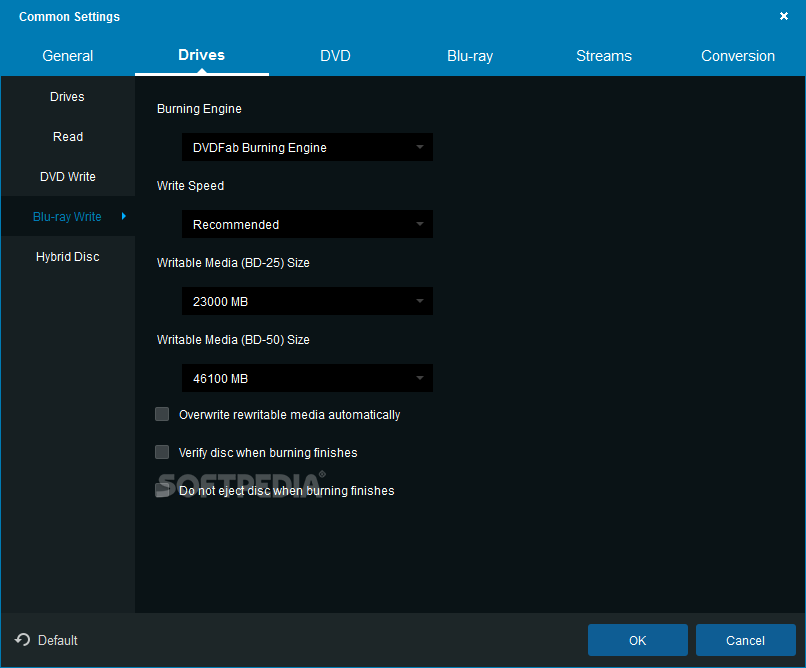Click the Write Speed label
806x668 pixels.
(190, 186)
